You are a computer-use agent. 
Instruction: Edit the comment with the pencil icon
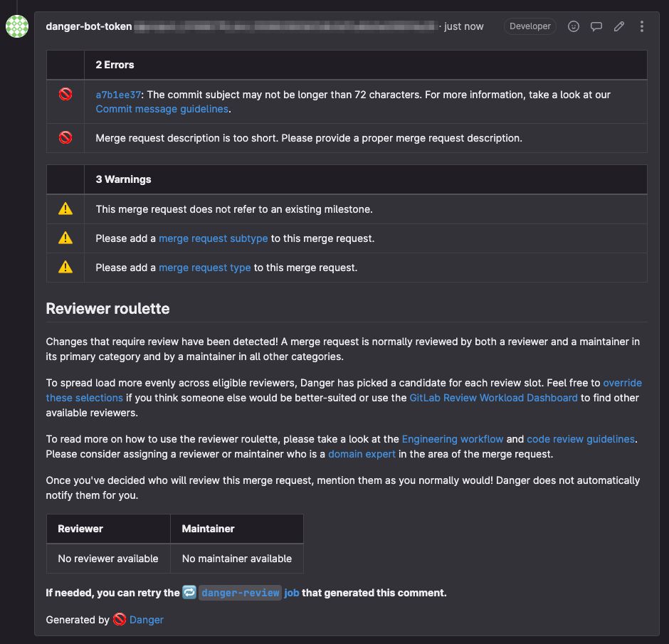click(x=619, y=26)
